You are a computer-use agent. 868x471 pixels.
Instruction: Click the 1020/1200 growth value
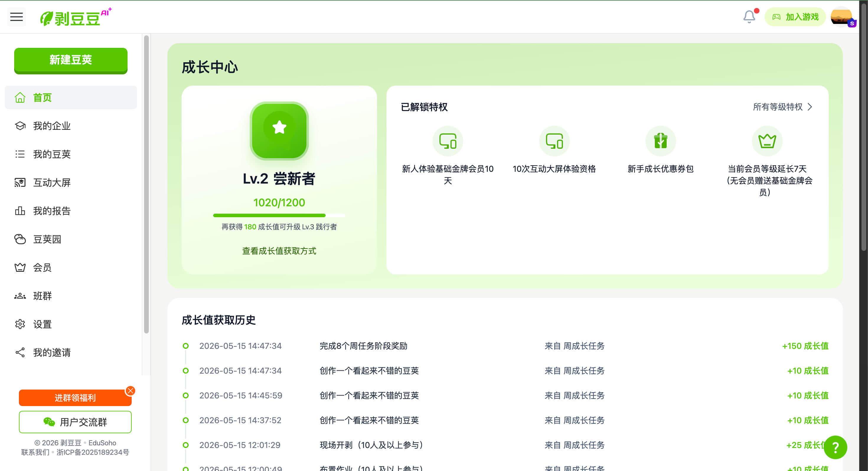pyautogui.click(x=279, y=202)
